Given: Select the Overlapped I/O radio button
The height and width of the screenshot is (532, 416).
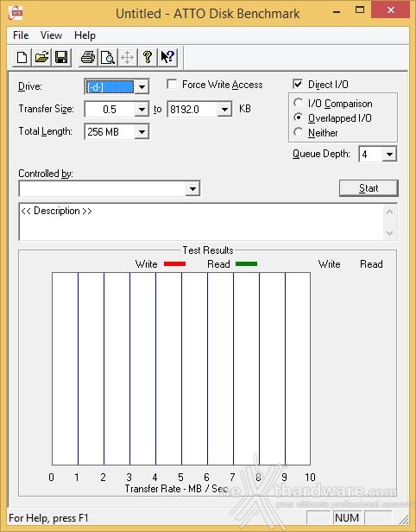Looking at the screenshot, I should pyautogui.click(x=298, y=117).
